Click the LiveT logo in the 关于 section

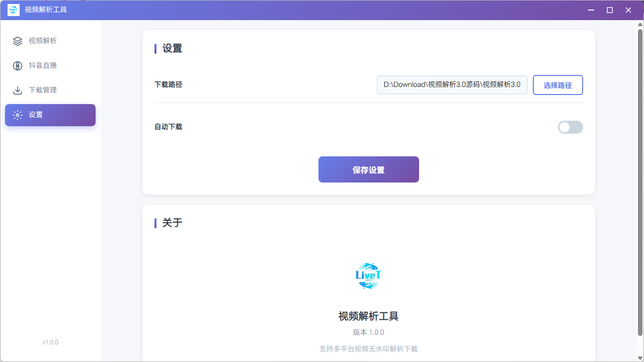tap(368, 276)
